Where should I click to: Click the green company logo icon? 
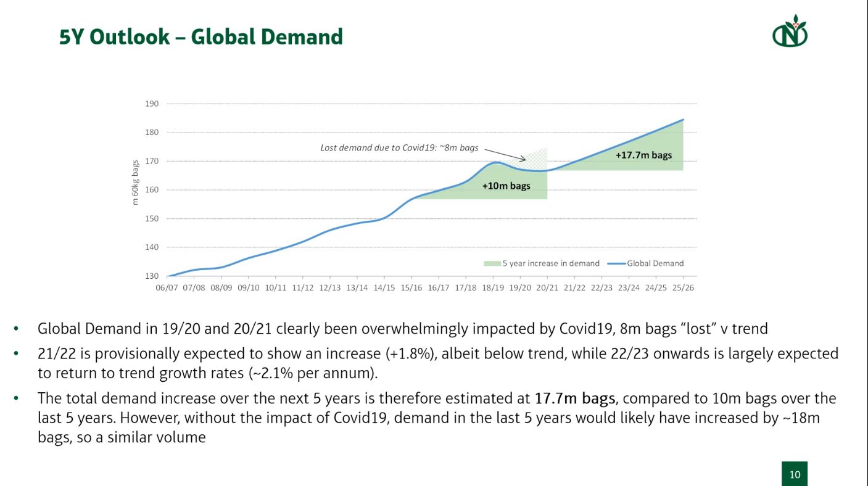790,31
